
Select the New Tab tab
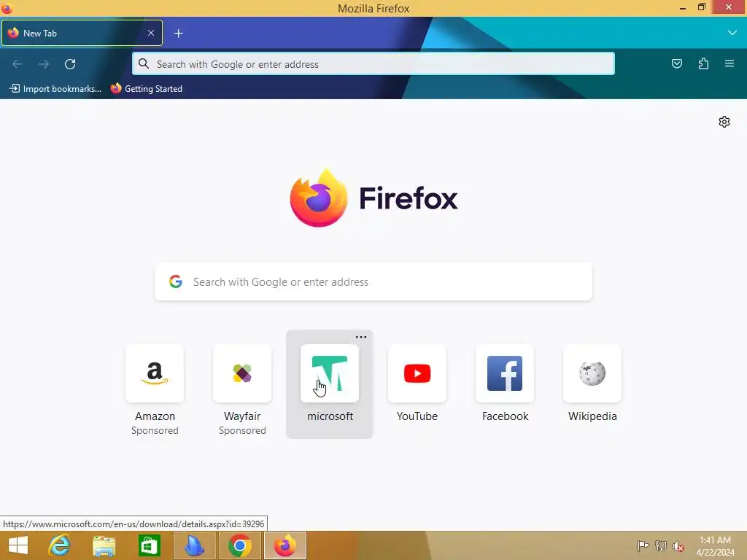point(82,33)
